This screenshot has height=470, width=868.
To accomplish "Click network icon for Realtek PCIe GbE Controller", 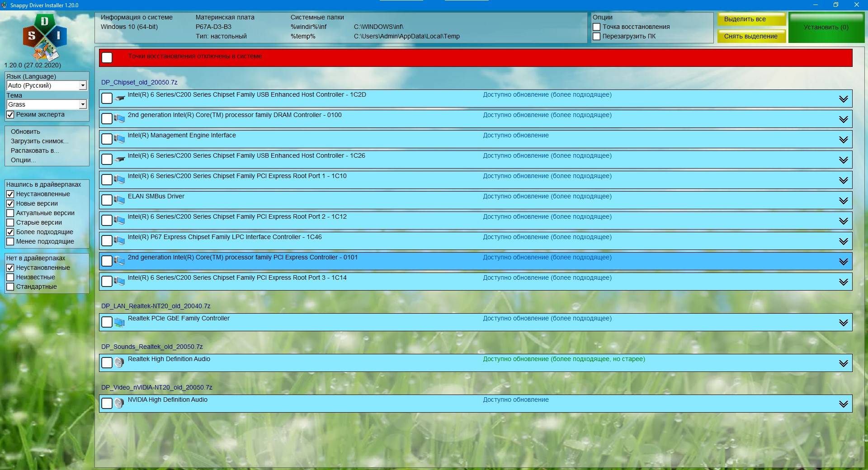I will coord(119,322).
